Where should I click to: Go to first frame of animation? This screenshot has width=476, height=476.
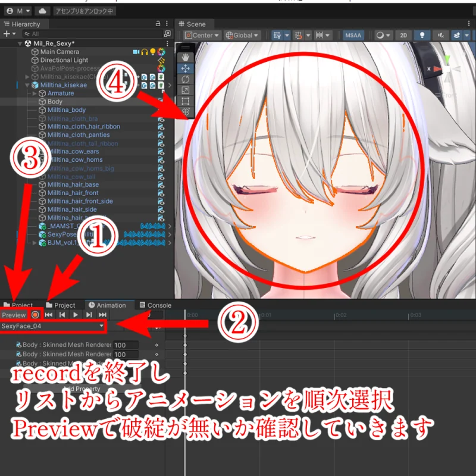pyautogui.click(x=49, y=315)
